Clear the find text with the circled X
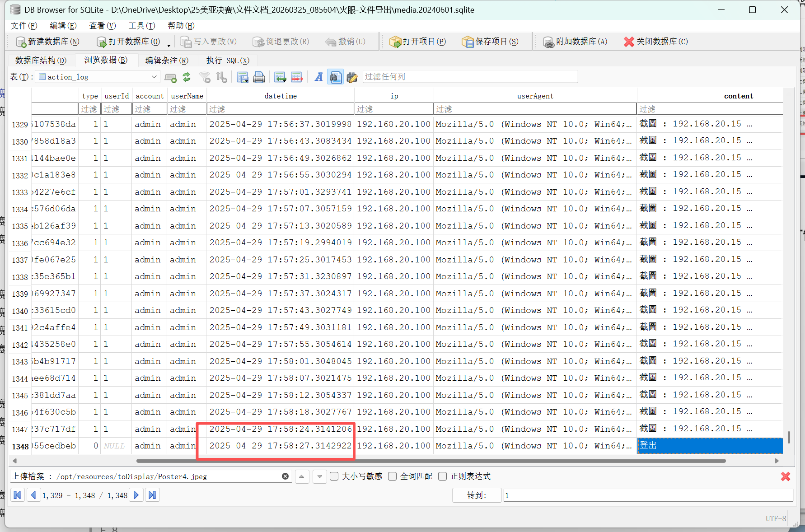805x532 pixels. click(285, 476)
